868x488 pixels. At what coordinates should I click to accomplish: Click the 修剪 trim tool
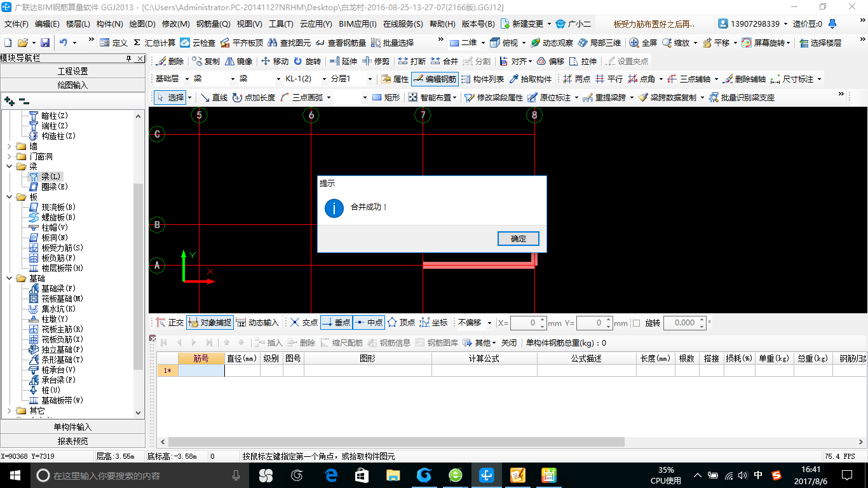376,62
